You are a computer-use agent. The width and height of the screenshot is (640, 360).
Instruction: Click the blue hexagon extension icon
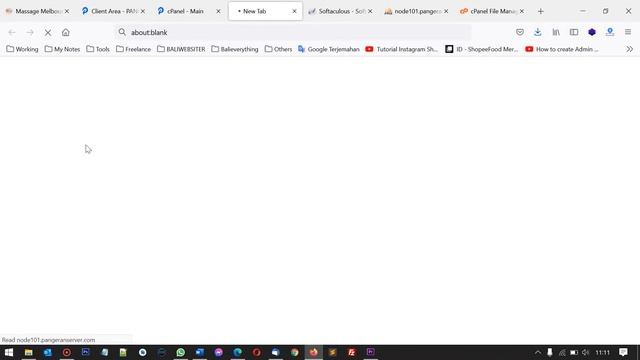tap(592, 32)
